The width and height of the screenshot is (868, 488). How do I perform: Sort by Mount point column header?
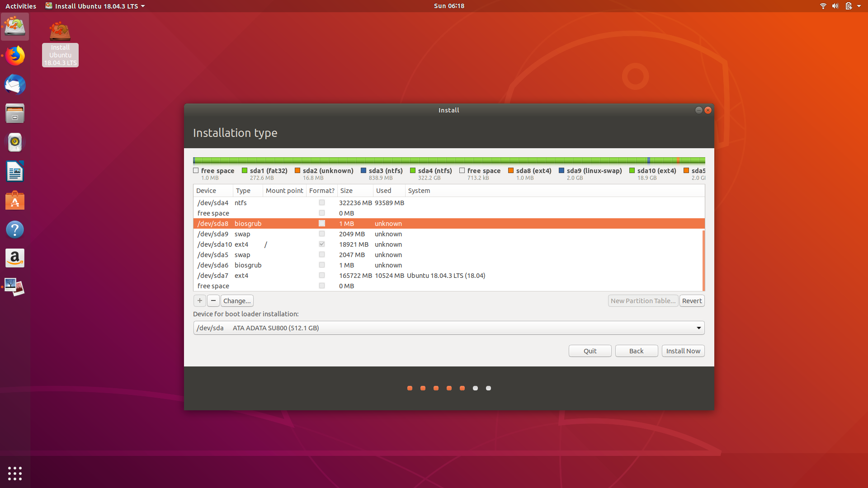tap(284, 190)
